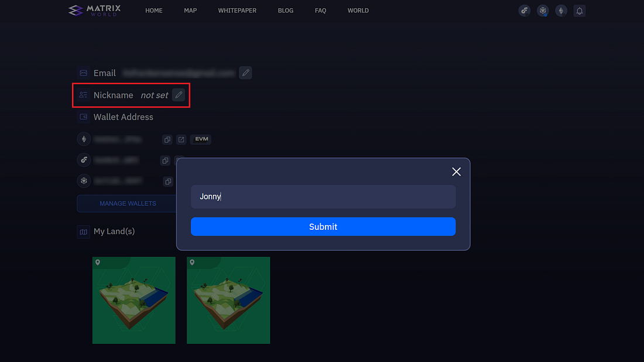Copy the Flow wallet address

[165, 160]
